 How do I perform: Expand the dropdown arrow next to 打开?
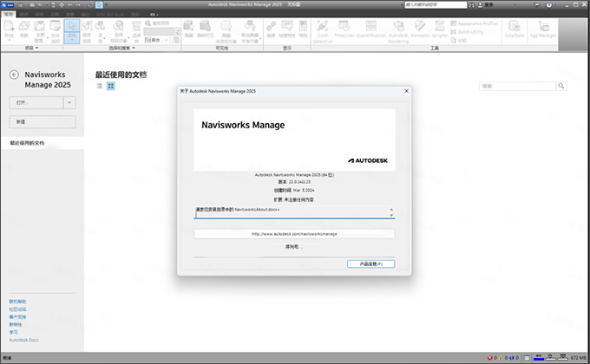tap(69, 102)
